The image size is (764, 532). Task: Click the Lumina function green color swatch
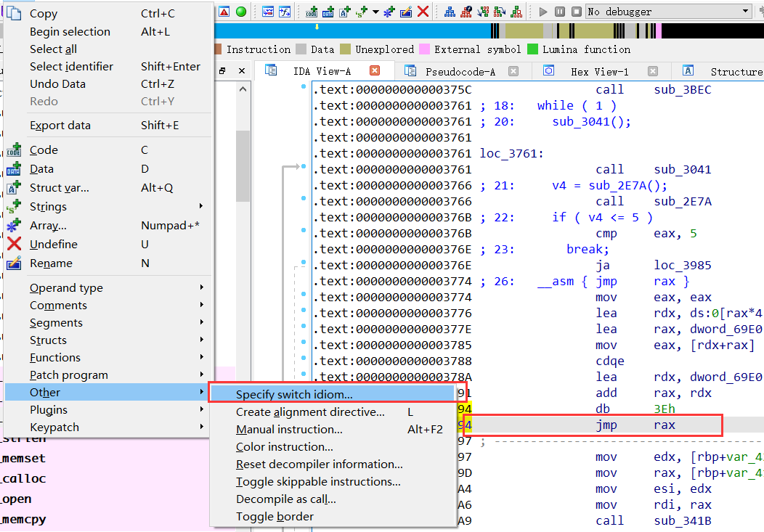click(x=533, y=49)
